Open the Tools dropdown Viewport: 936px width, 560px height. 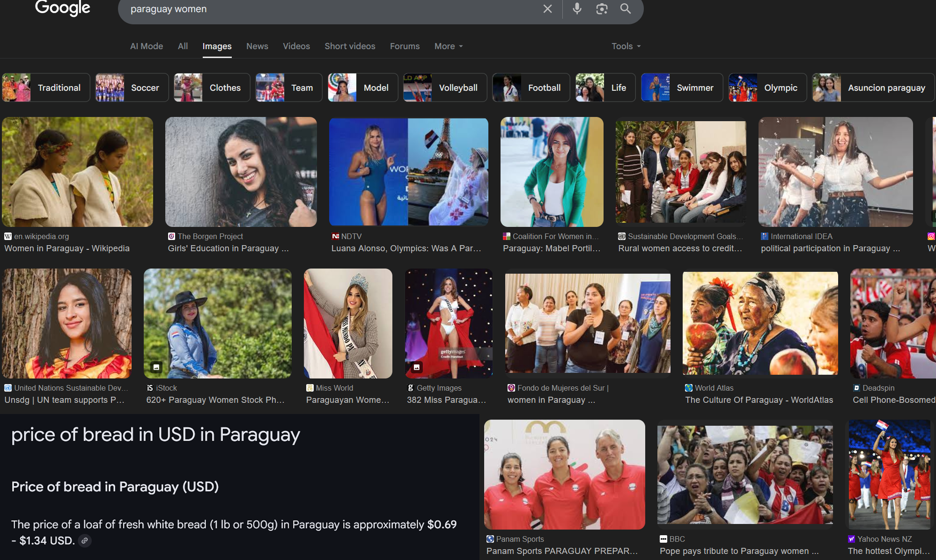click(626, 46)
